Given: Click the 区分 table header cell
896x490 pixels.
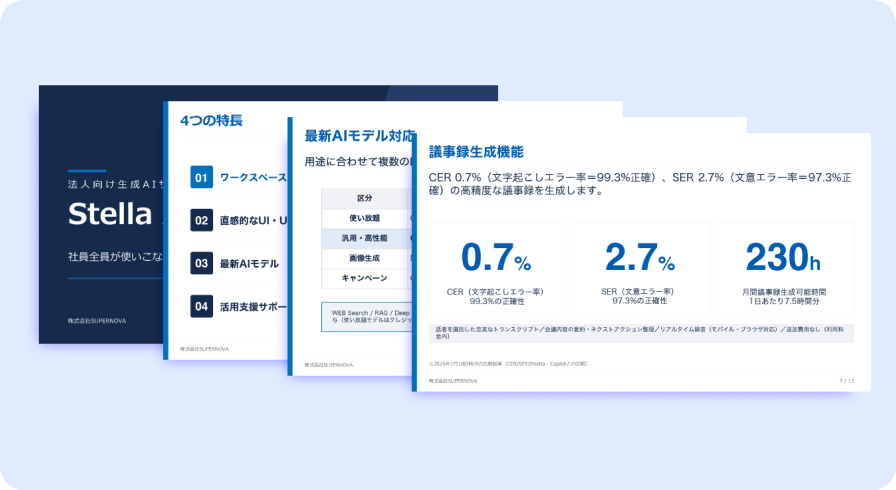Looking at the screenshot, I should tap(365, 198).
